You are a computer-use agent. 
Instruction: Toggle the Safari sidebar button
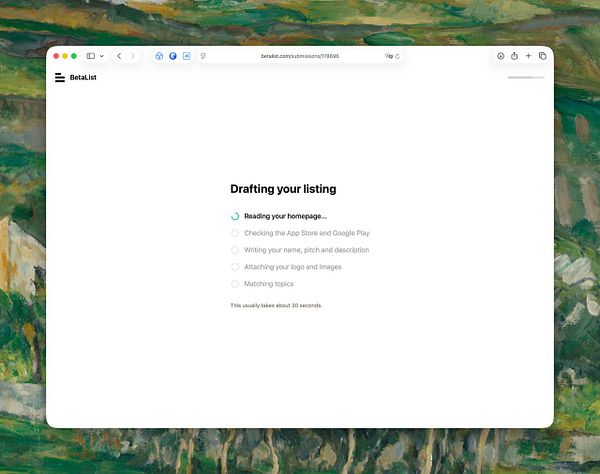pyautogui.click(x=91, y=56)
